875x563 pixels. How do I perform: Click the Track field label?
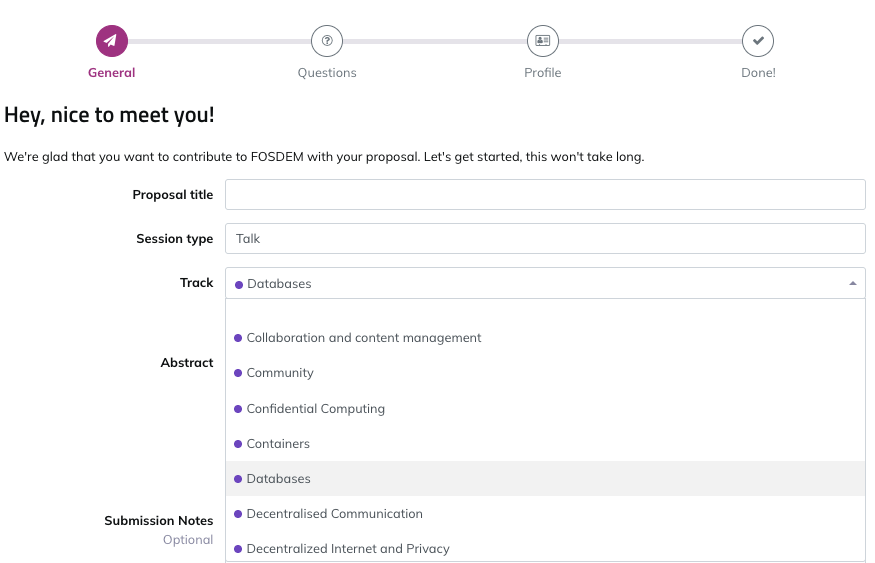pos(196,283)
